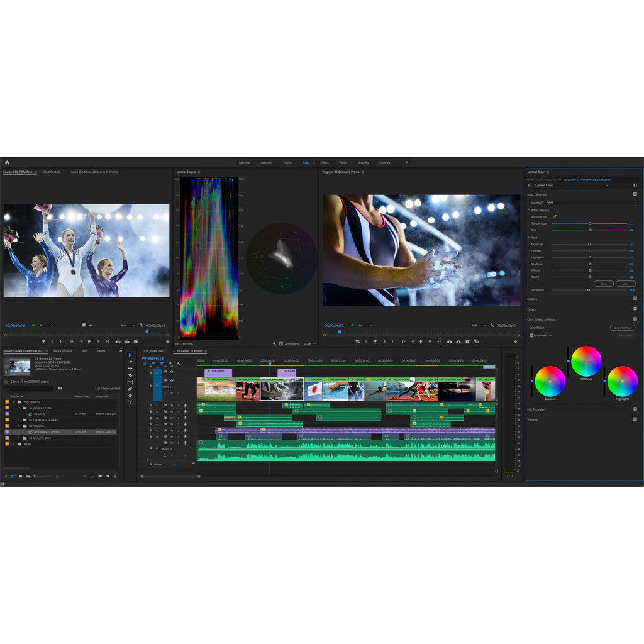This screenshot has height=644, width=644.
Task: Click Find magnifier in Project panel footer
Action: coord(92,477)
